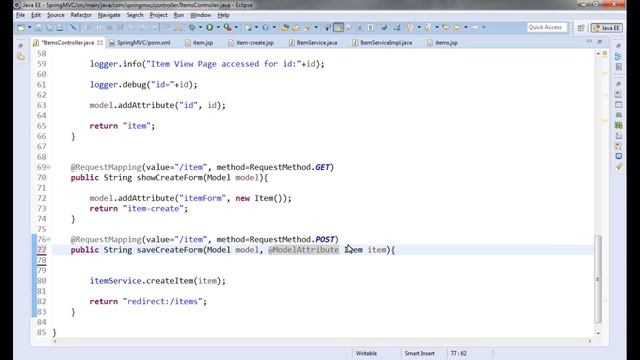Click the Package Explorer icon in left trim
This screenshot has height=360, width=640.
(20, 57)
